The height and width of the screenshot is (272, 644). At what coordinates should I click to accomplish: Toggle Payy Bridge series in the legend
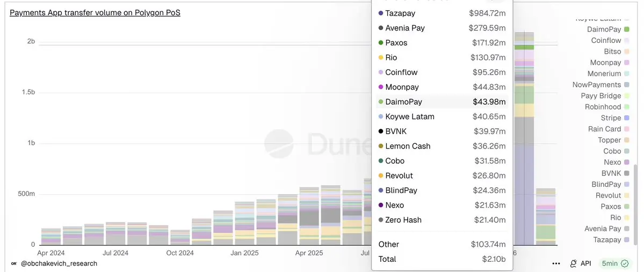605,96
